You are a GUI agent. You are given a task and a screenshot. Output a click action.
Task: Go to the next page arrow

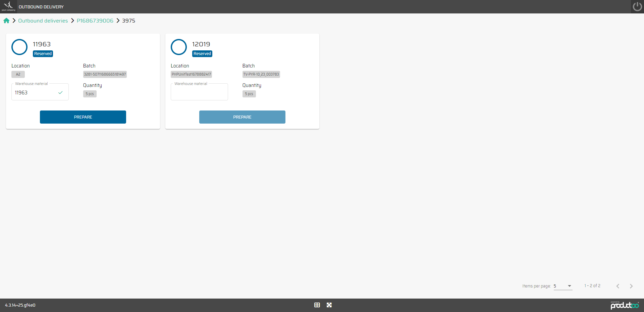pyautogui.click(x=631, y=286)
